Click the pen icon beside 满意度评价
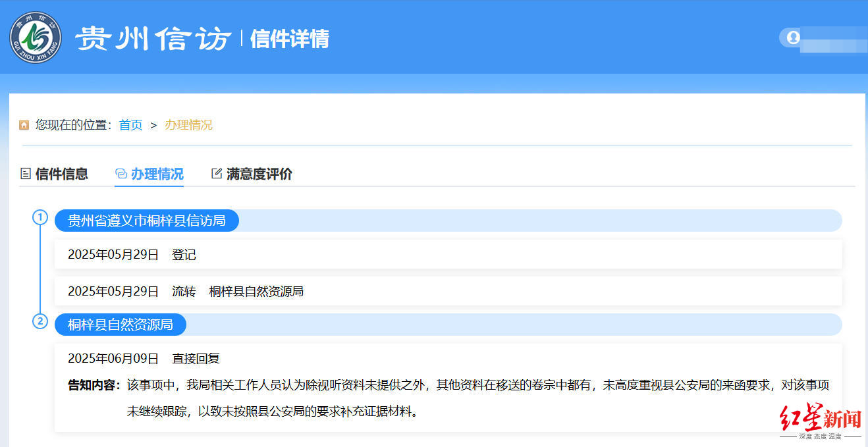868x447 pixels. click(216, 173)
